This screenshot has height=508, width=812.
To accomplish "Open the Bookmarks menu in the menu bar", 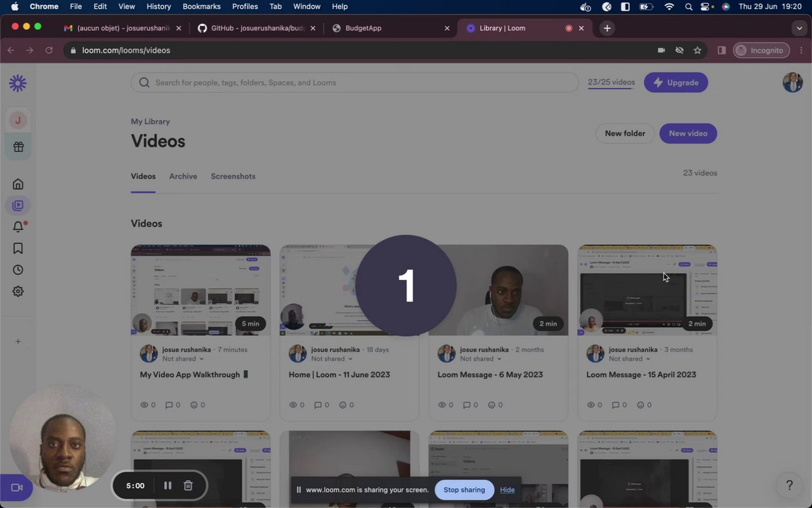I will [202, 6].
